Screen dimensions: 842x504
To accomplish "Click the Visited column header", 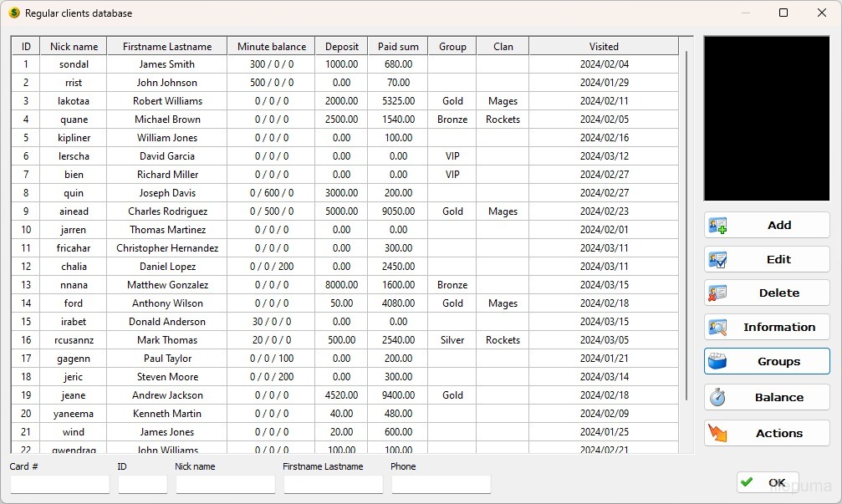I will tap(604, 47).
